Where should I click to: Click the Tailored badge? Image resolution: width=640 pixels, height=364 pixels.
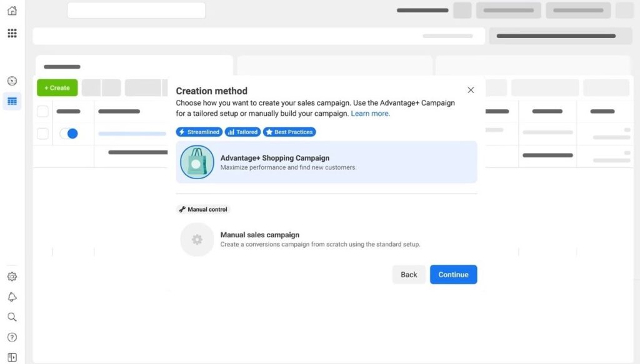click(x=242, y=132)
